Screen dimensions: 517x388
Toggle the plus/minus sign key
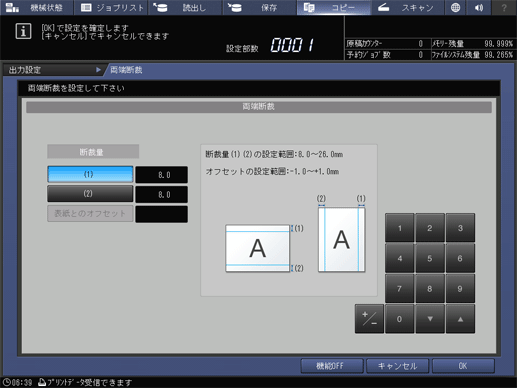369,319
